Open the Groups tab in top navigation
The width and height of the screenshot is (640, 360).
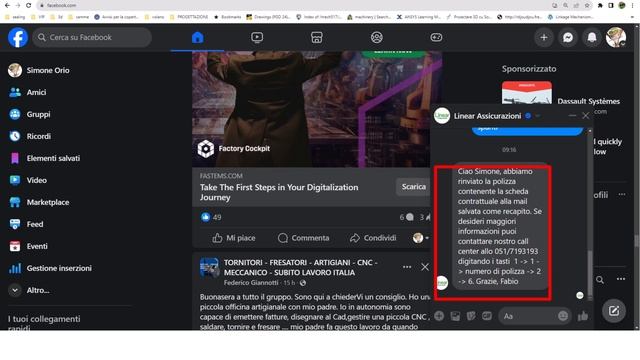(377, 38)
